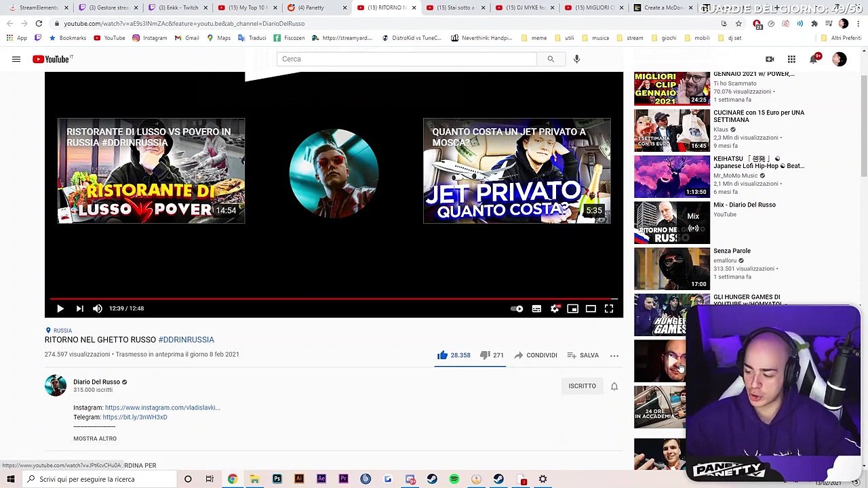
Task: Click the RUSSIA location tag
Action: pyautogui.click(x=58, y=331)
